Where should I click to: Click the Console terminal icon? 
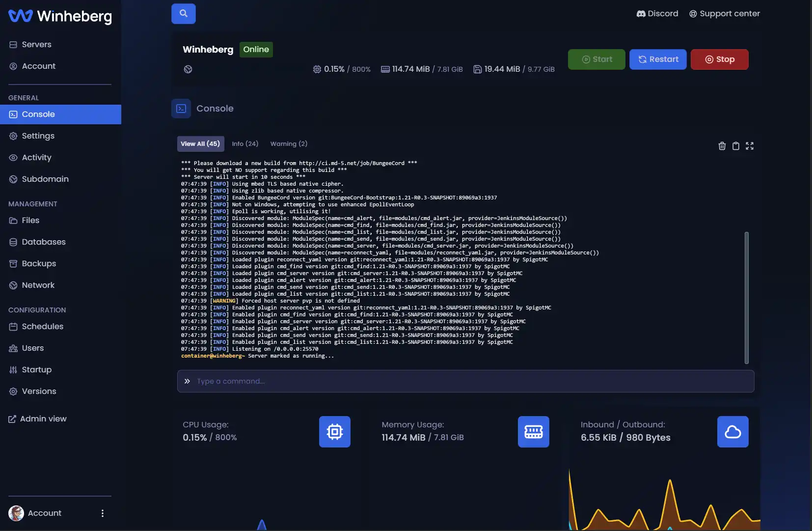[x=181, y=109]
